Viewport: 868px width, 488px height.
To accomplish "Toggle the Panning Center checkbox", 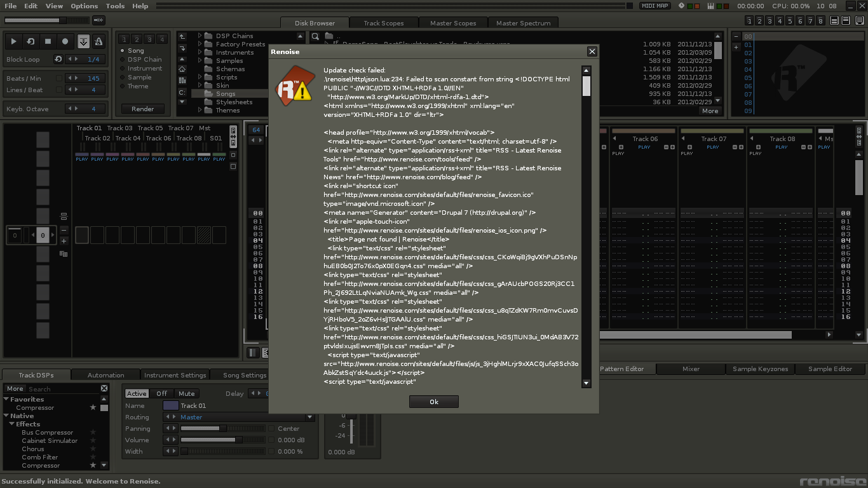I will click(x=272, y=429).
